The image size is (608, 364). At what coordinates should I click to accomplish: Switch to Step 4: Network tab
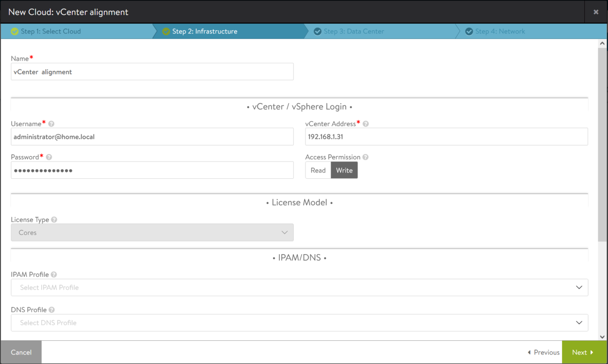(531, 31)
